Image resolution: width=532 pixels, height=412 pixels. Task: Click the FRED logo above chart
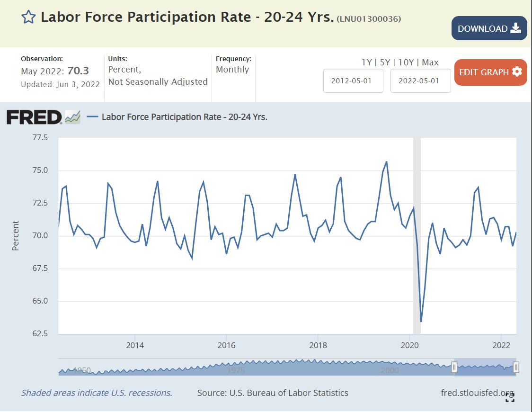34,117
